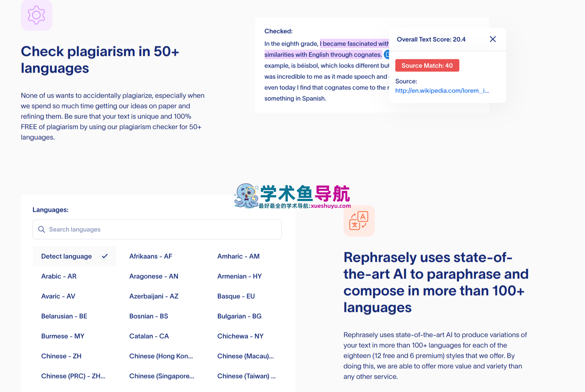Image resolution: width=585 pixels, height=392 pixels.
Task: Click the Source Match: 40 badge
Action: [427, 65]
